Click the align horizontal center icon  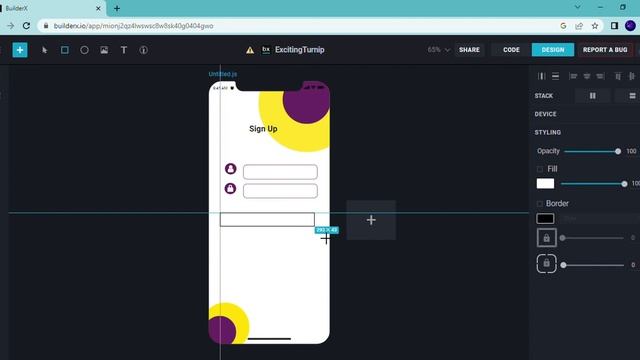(x=587, y=76)
